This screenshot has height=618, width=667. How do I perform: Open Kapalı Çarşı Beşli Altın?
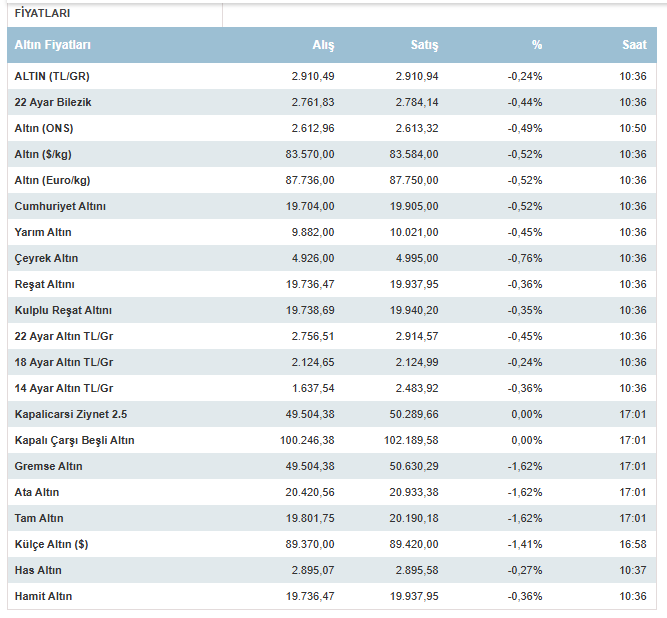point(74,440)
